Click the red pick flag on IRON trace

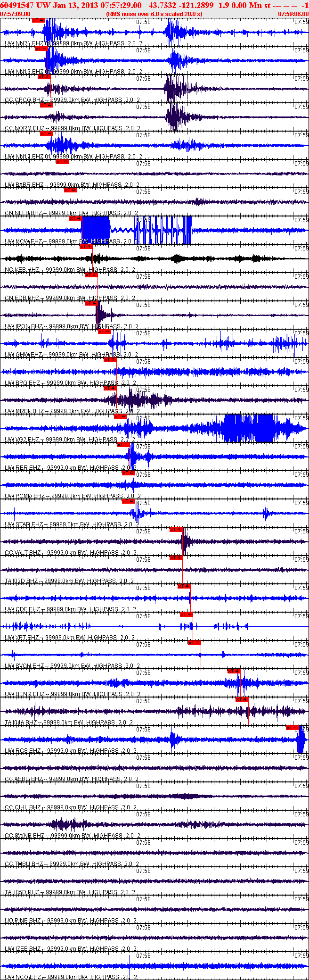(x=91, y=303)
